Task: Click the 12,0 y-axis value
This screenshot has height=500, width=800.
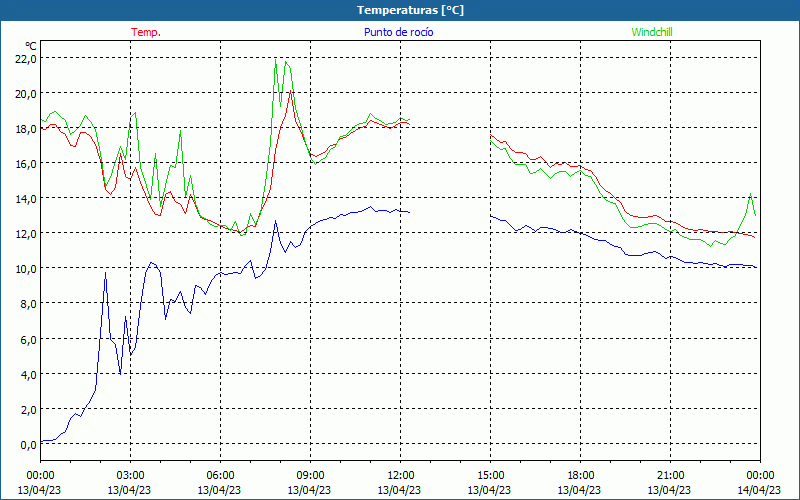Action: tap(27, 234)
